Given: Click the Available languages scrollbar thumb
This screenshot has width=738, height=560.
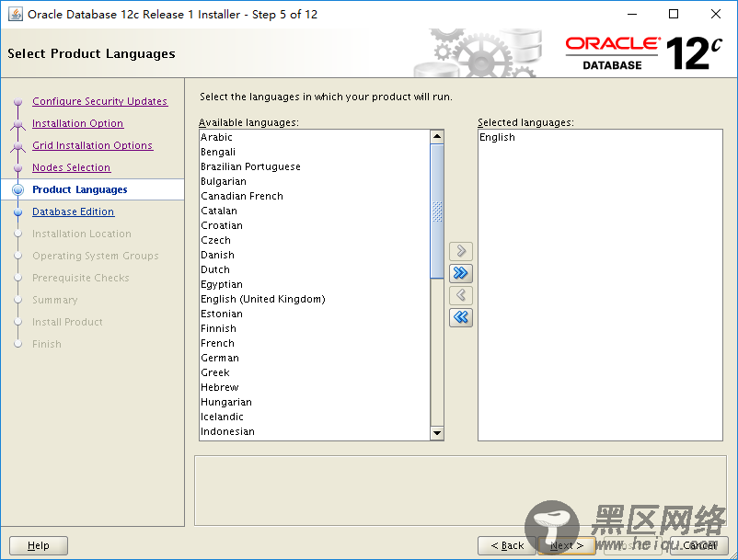Looking at the screenshot, I should pyautogui.click(x=437, y=211).
